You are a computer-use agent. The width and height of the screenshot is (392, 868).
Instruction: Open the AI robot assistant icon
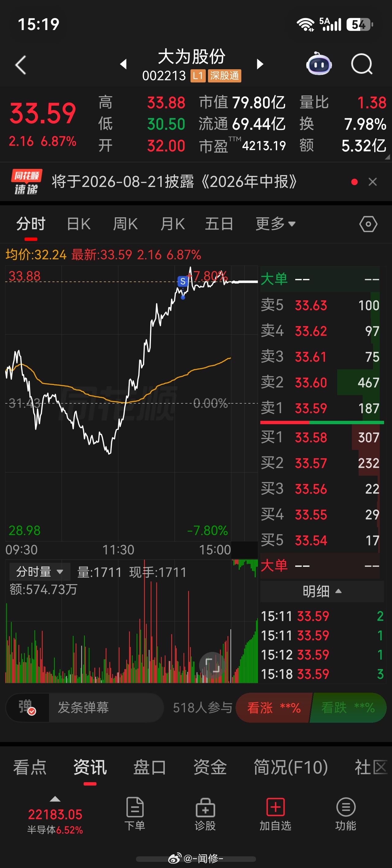[319, 63]
